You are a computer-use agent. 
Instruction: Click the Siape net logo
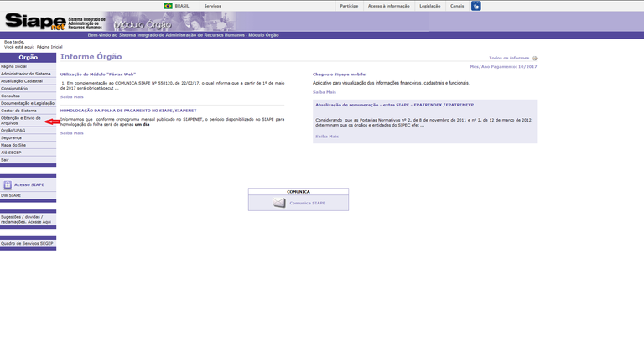[x=35, y=21]
